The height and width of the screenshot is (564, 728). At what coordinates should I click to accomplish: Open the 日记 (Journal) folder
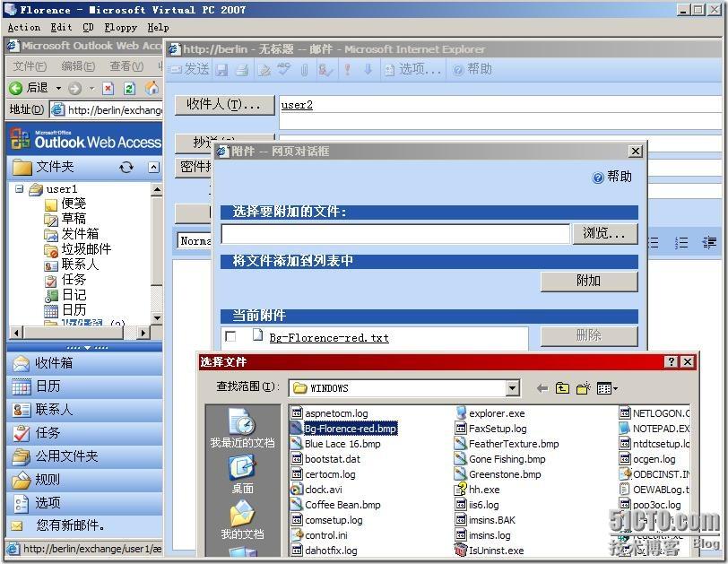(65, 295)
